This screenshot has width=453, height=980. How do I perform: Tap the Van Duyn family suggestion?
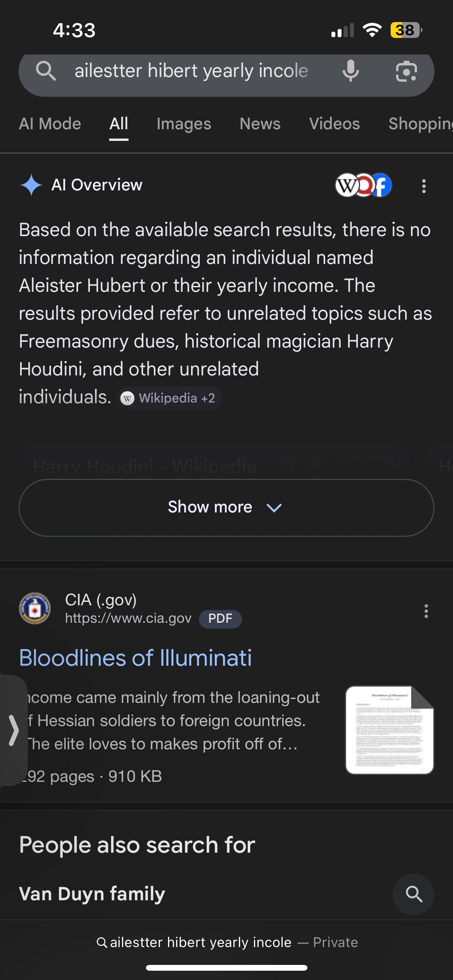click(x=92, y=894)
